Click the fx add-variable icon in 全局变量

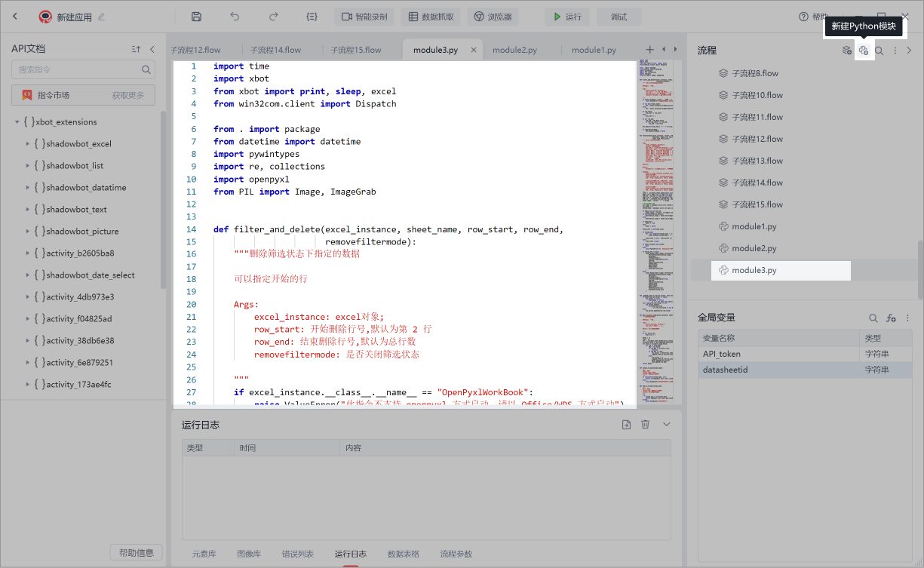pos(891,318)
